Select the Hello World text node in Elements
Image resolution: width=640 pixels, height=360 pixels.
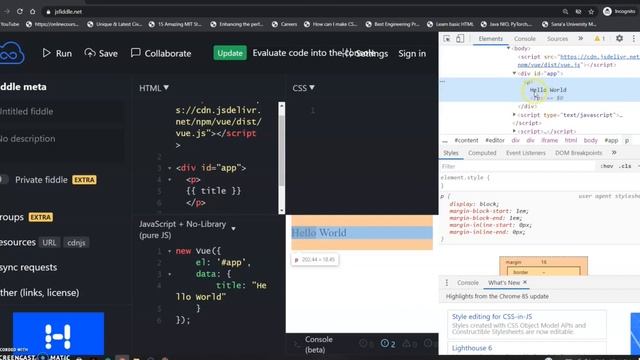(x=548, y=90)
